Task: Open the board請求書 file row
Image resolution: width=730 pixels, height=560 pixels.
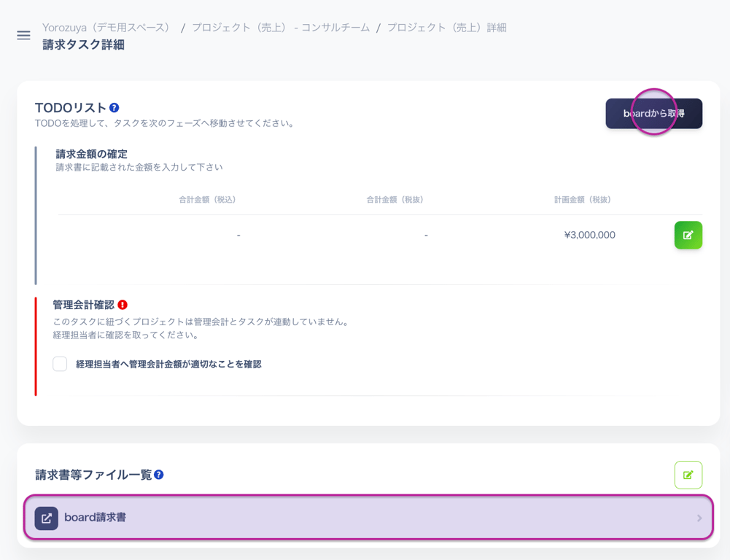Action: pos(368,518)
